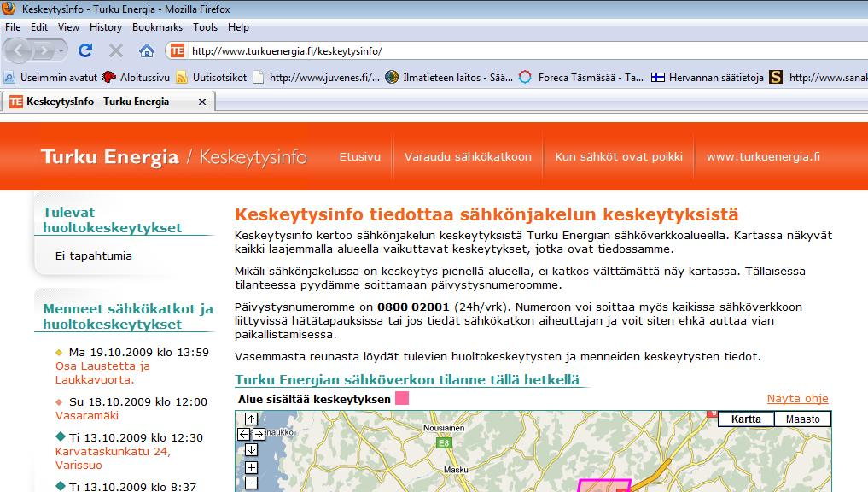Click the phone number 0800 02001

coord(413,307)
